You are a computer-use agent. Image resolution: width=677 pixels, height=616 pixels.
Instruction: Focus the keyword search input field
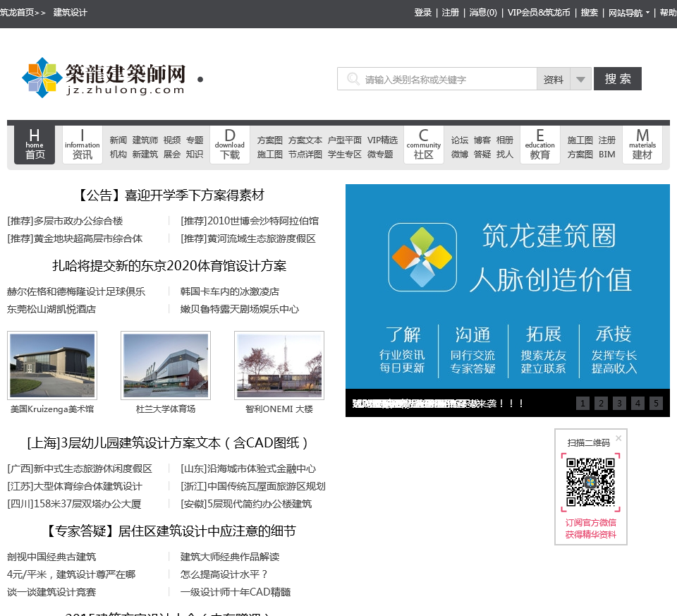[x=437, y=79]
